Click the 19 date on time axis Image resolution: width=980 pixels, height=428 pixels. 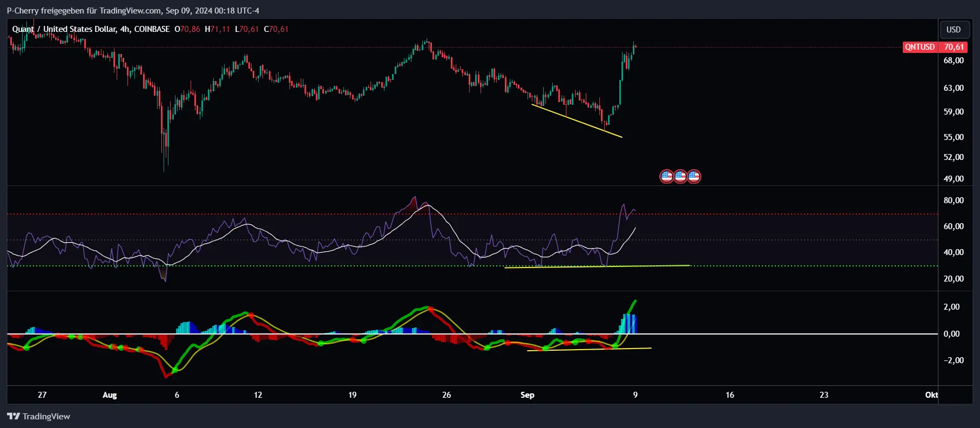[x=353, y=395]
